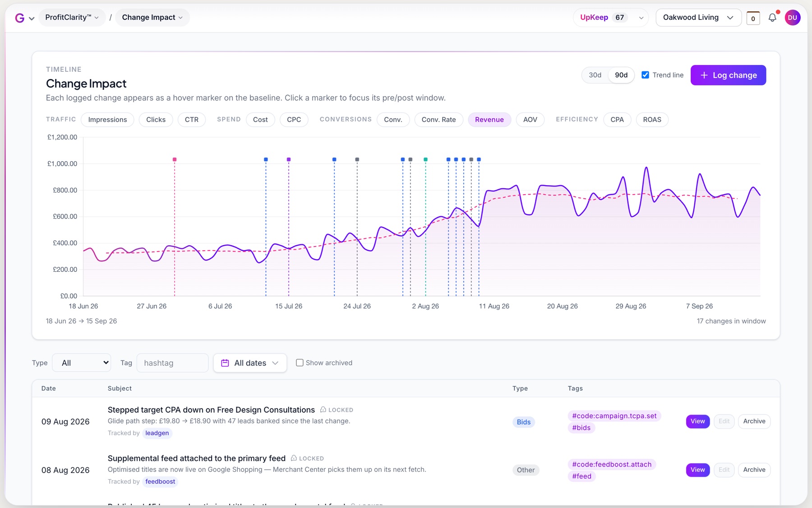Click the blue change marker near 12 Jul
The height and width of the screenshot is (508, 812).
[266, 159]
